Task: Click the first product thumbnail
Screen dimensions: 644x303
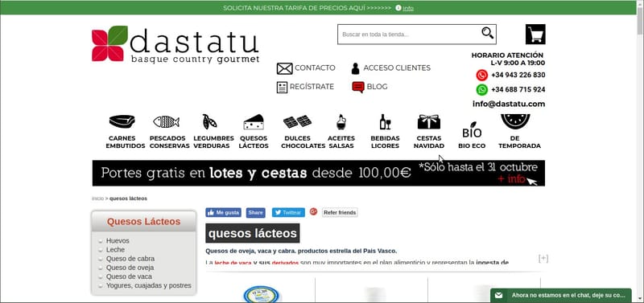Action: tap(261, 293)
